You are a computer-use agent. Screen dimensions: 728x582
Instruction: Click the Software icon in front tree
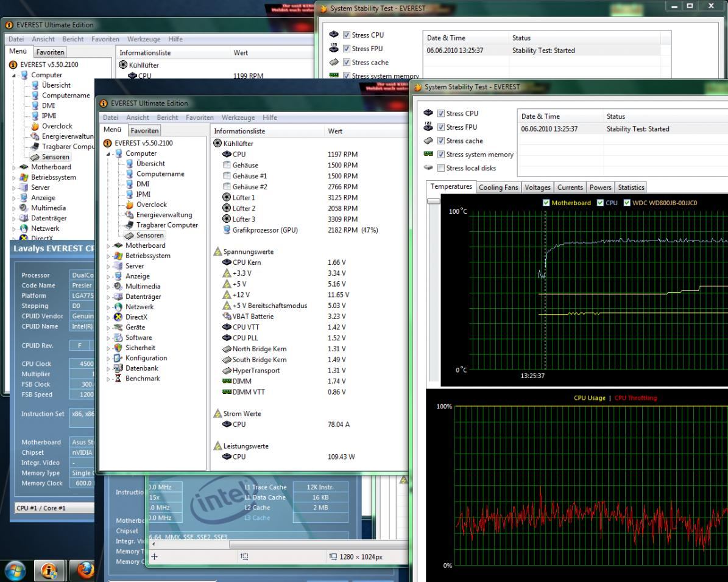pos(118,337)
